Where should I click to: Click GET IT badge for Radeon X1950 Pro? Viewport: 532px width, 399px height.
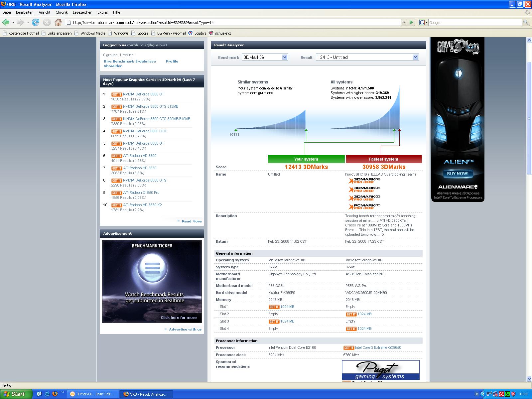click(117, 193)
